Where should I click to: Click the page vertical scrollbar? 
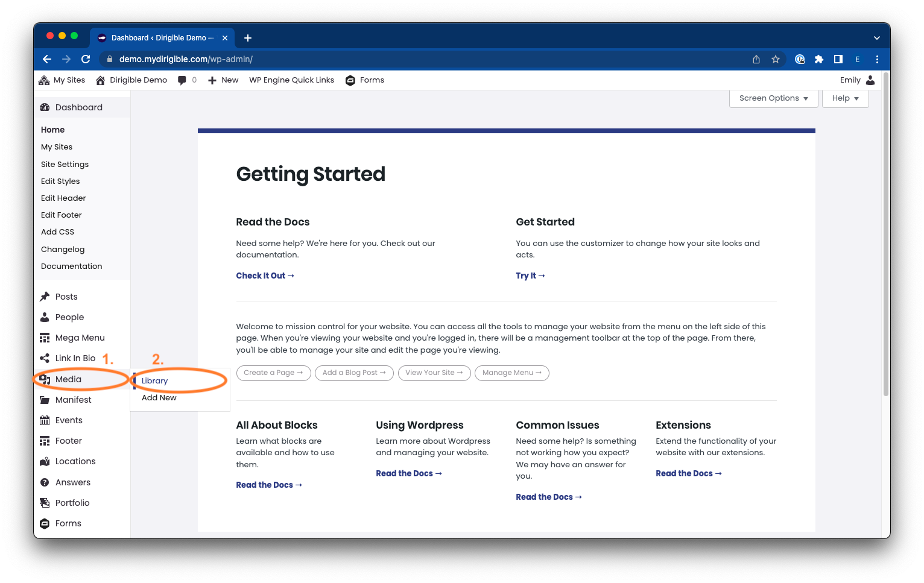(x=886, y=235)
